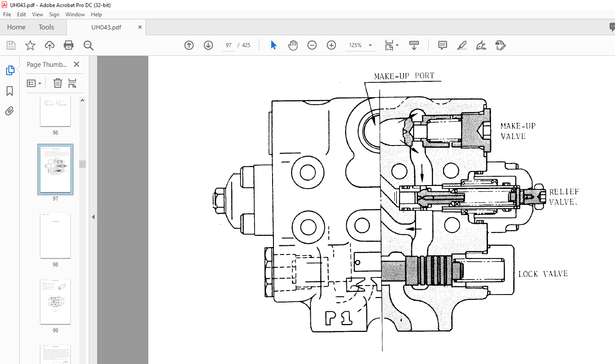This screenshot has height=364, width=615.
Task: Delete selected page trash icon
Action: pos(58,83)
